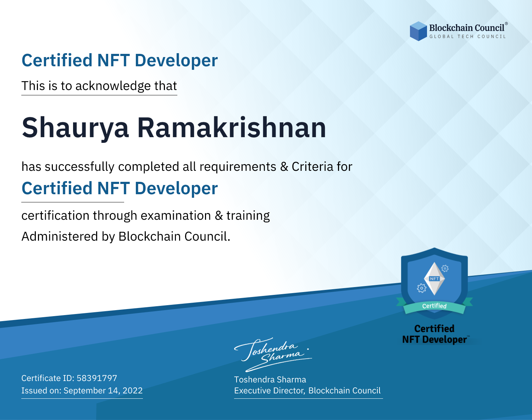
Task: Select "certification through examination & training"
Action: [x=146, y=215]
